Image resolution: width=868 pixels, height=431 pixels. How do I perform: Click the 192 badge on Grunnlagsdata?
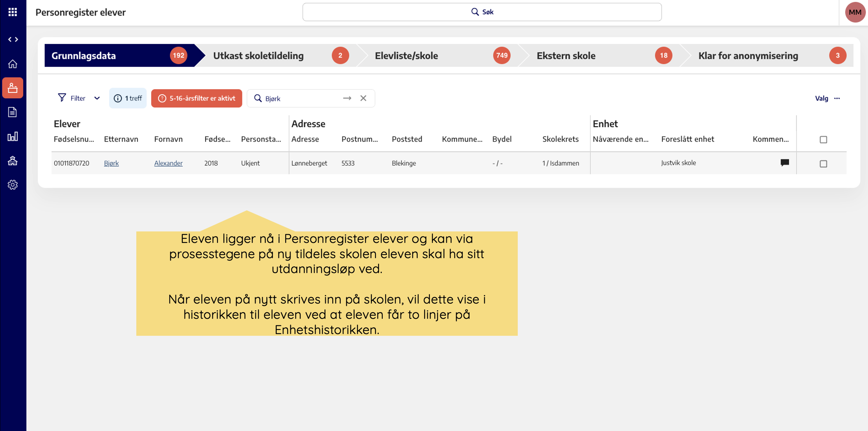pyautogui.click(x=178, y=55)
